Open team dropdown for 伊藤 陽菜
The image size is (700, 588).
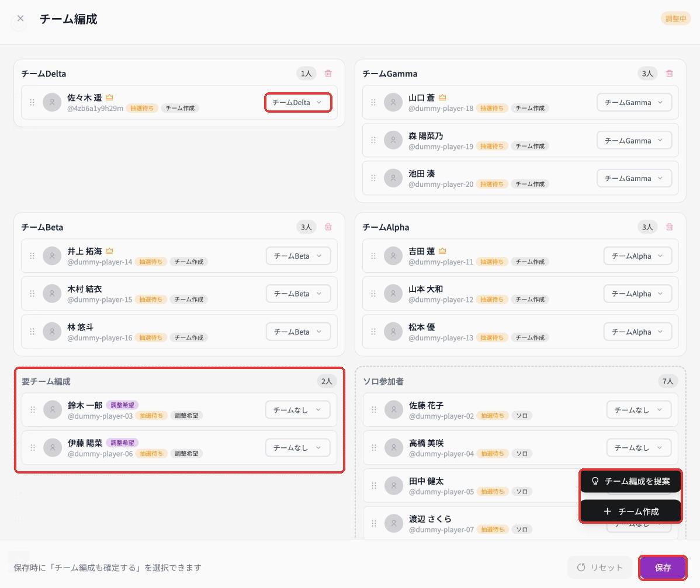coord(298,447)
